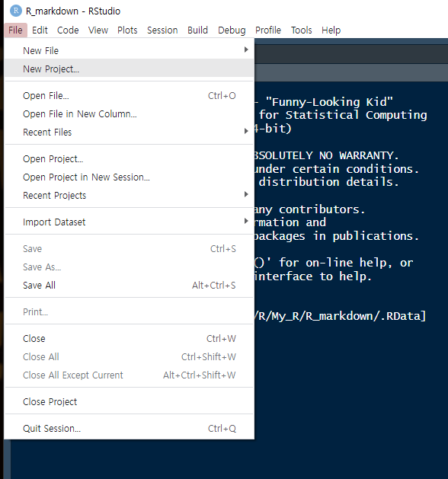Expand the New File submenu
The image size is (448, 479).
tap(130, 50)
